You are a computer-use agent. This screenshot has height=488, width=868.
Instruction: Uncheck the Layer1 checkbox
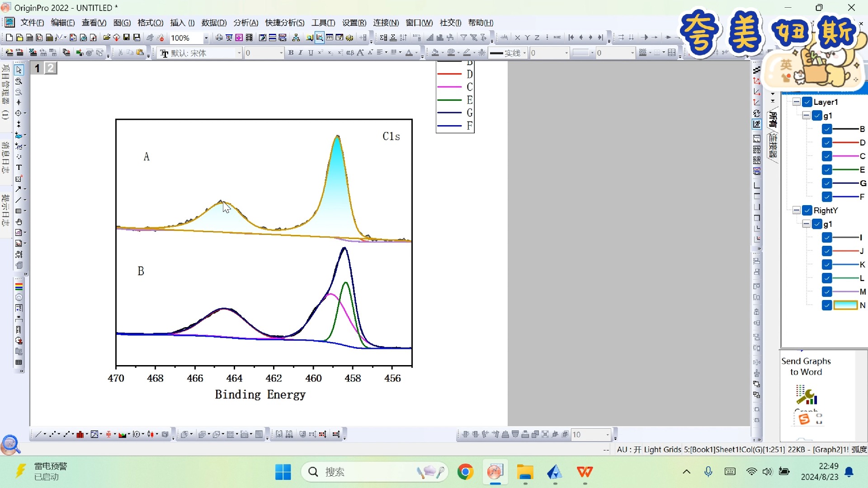pos(807,102)
